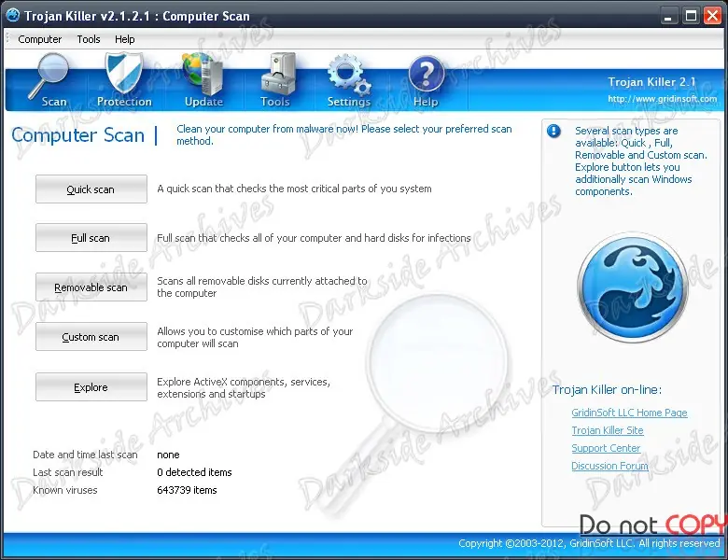Click the Explore button

tap(91, 386)
